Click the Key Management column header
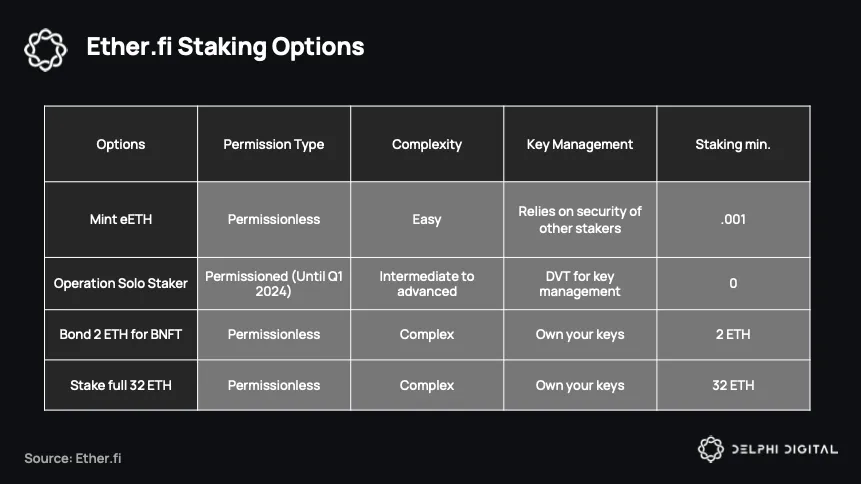The image size is (861, 484). coord(580,144)
